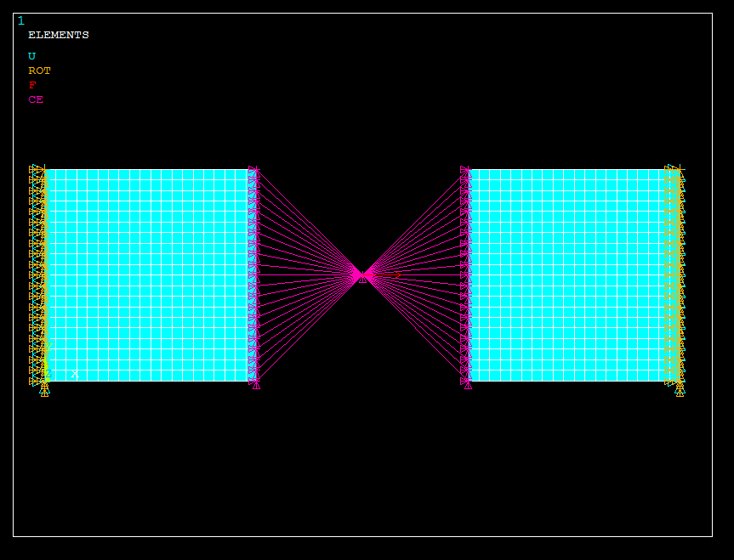734x560 pixels.
Task: Select the red F legend label
Action: tap(32, 85)
